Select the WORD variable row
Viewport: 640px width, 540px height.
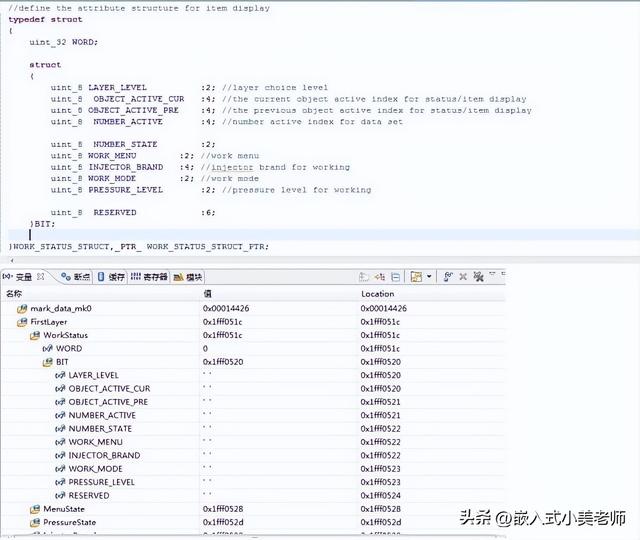[x=253, y=348]
